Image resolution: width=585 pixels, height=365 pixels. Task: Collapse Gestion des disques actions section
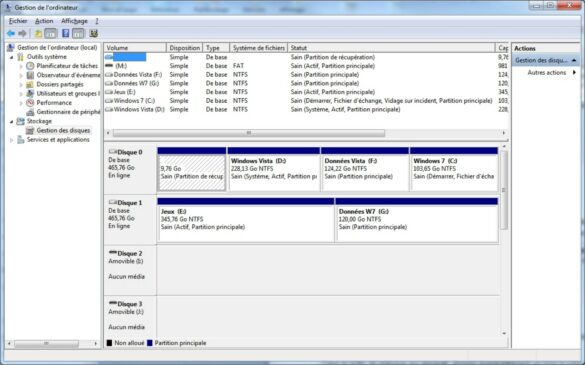[x=574, y=60]
